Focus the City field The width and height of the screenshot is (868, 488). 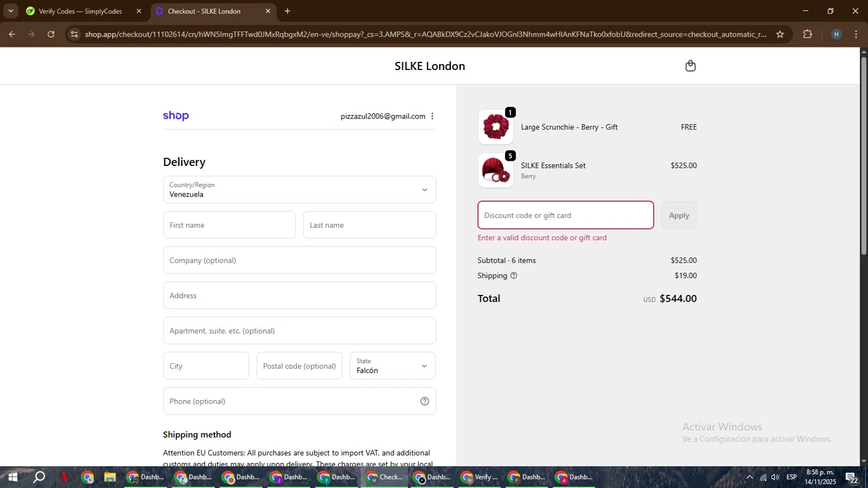[x=206, y=366]
